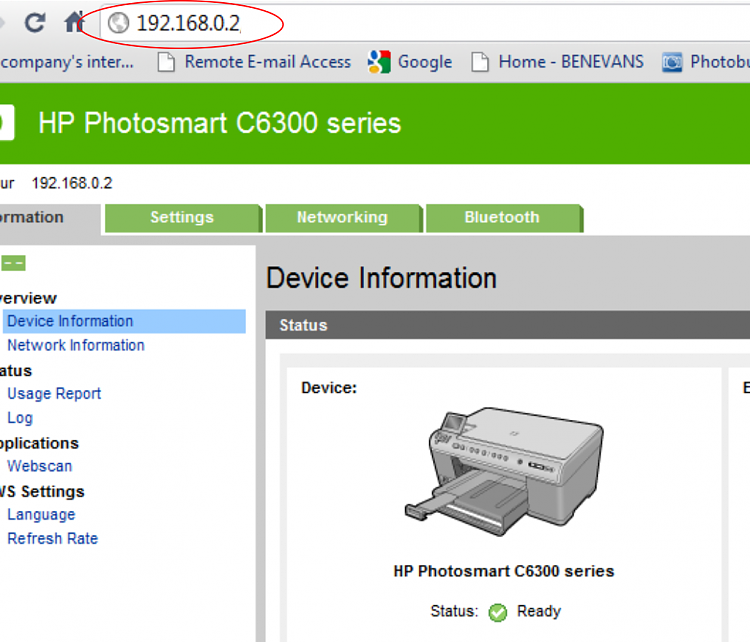The image size is (750, 642).
Task: Click the green dashed icon above Overview
Action: [x=13, y=263]
